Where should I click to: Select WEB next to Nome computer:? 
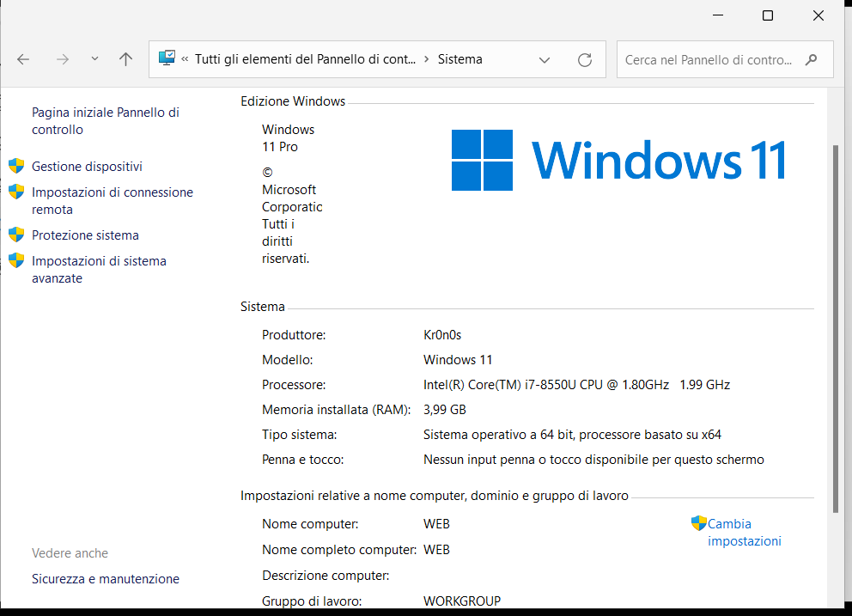[x=436, y=524]
